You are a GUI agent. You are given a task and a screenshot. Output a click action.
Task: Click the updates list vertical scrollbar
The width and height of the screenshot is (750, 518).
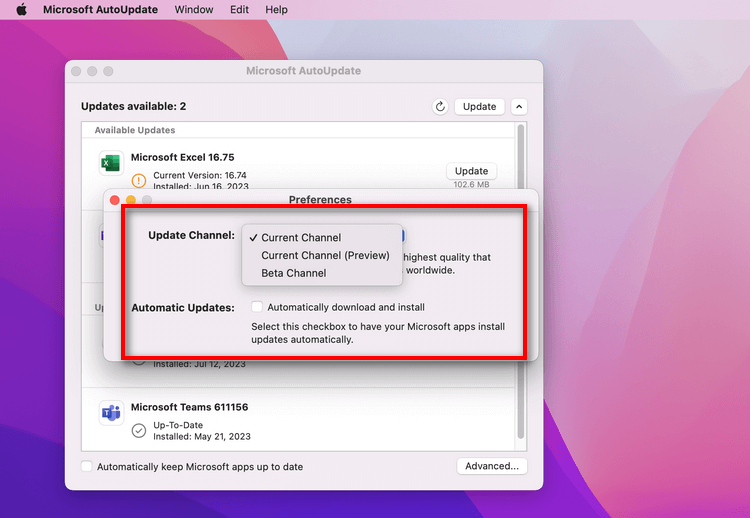pos(520,280)
